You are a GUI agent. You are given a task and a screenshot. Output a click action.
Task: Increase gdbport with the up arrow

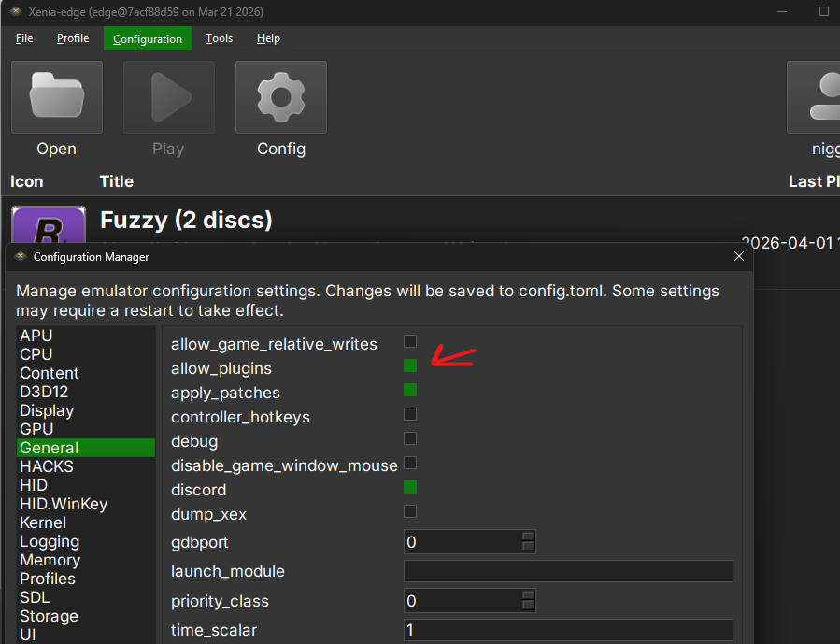click(528, 537)
